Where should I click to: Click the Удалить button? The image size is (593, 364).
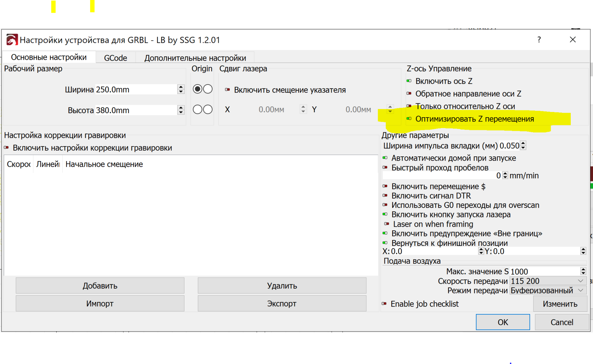pyautogui.click(x=282, y=286)
